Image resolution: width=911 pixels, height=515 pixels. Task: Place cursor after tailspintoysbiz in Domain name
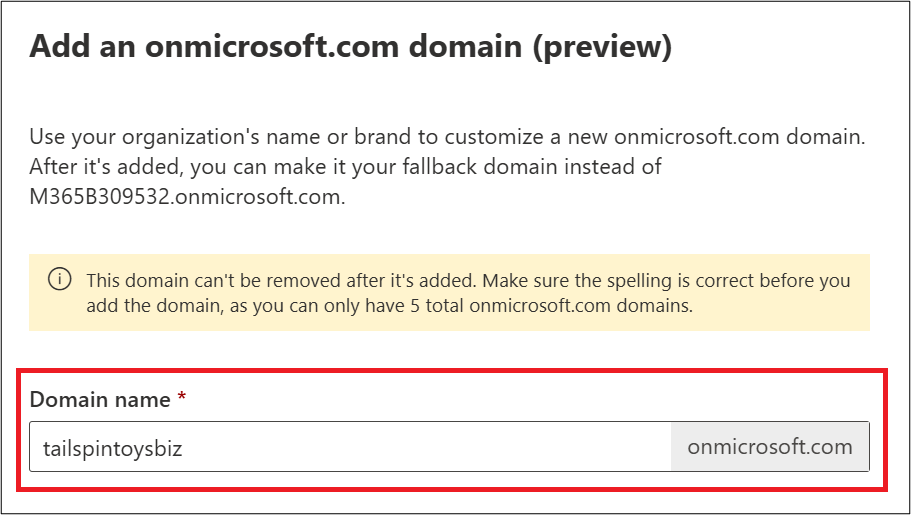pyautogui.click(x=184, y=448)
